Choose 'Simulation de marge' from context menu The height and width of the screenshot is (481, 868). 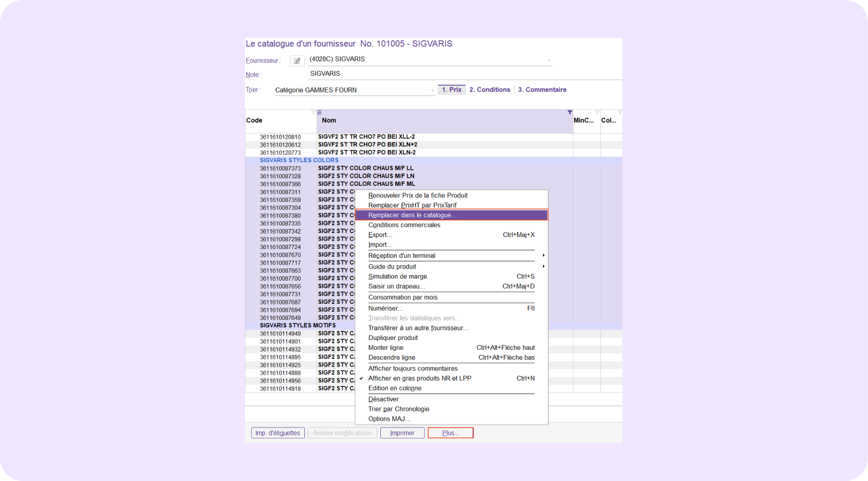coord(397,277)
